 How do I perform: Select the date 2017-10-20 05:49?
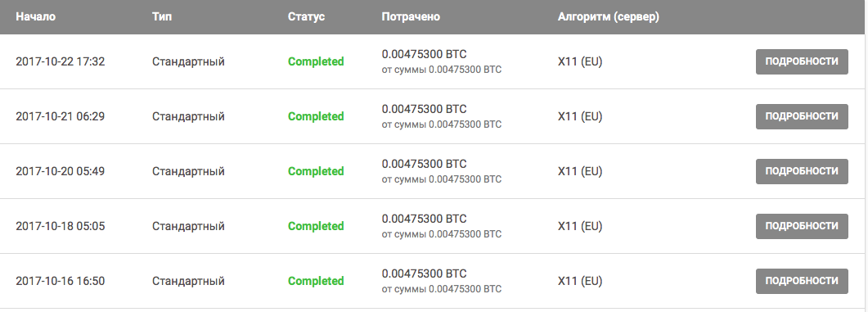pos(60,171)
